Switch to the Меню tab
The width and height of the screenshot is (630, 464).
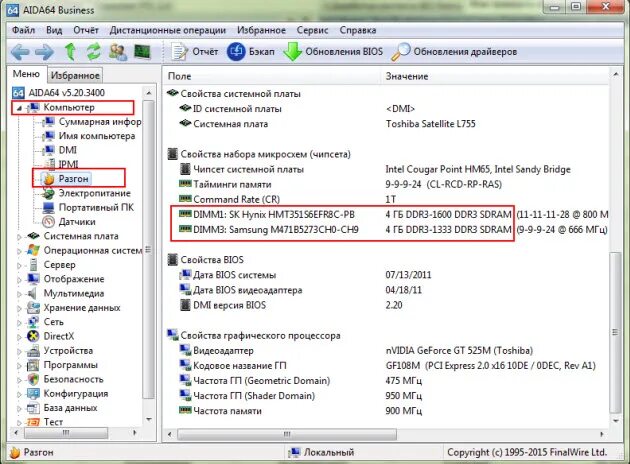[26, 74]
